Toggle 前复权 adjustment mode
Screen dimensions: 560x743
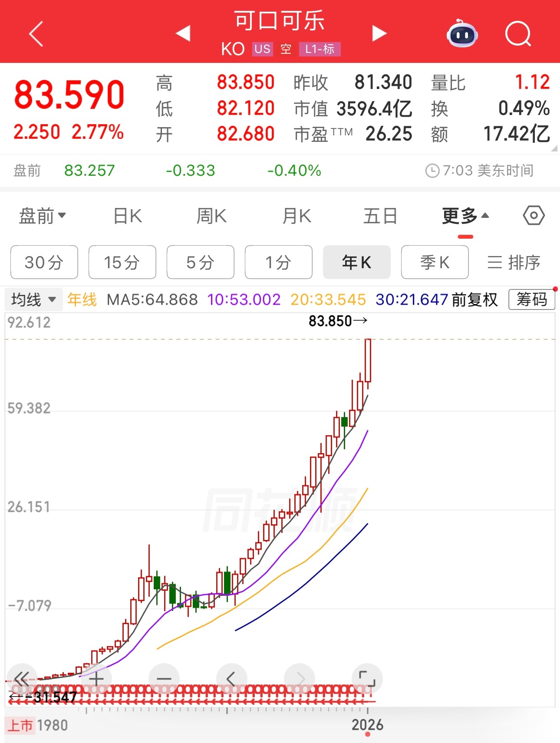click(x=474, y=299)
